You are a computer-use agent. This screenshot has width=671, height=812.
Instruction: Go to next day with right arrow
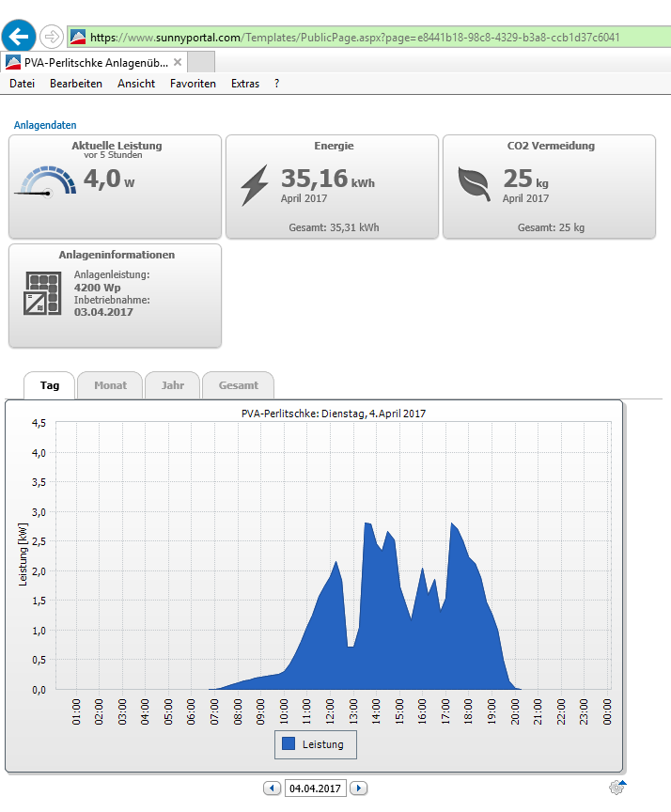(x=358, y=789)
